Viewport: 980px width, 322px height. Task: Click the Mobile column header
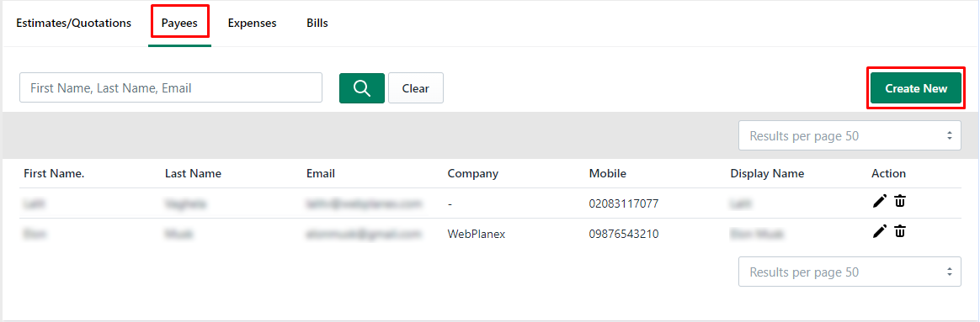tap(608, 173)
